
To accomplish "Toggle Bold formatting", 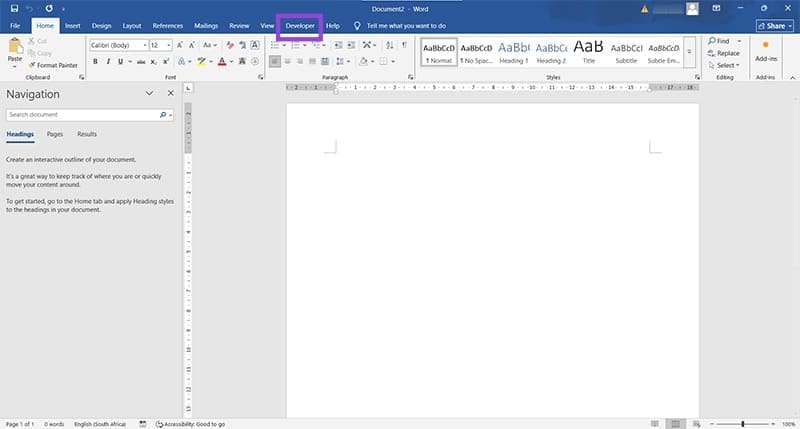I will click(95, 62).
